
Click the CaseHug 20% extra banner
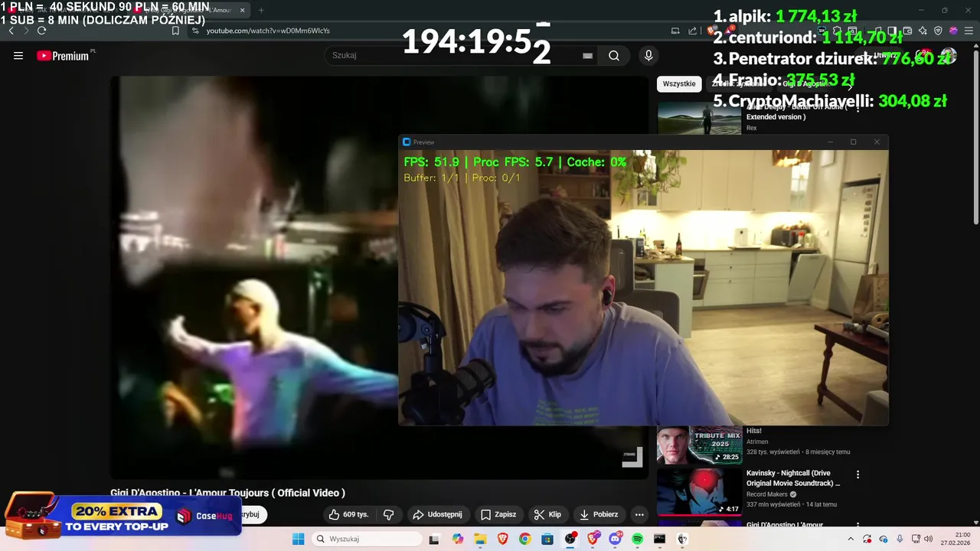click(x=122, y=516)
